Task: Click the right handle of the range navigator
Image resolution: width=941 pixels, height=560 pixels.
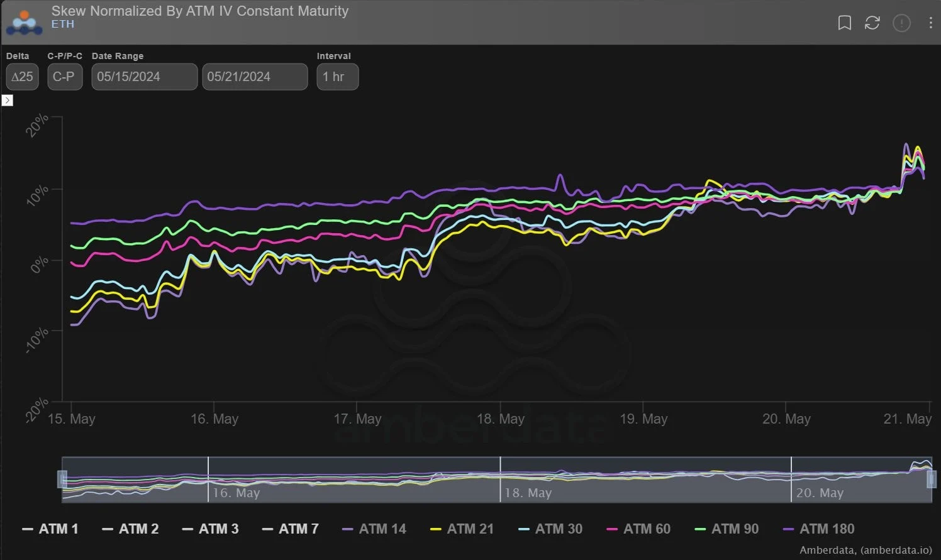Action: point(932,480)
